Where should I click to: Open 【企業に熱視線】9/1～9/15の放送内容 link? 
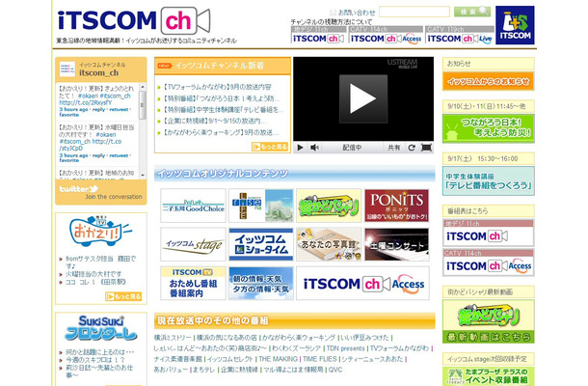point(215,121)
